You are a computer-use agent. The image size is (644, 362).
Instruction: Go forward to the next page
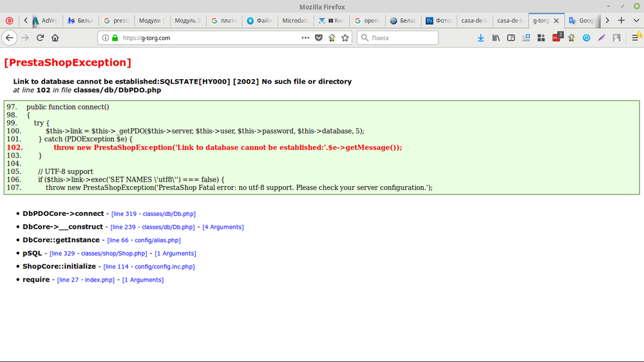(25, 38)
